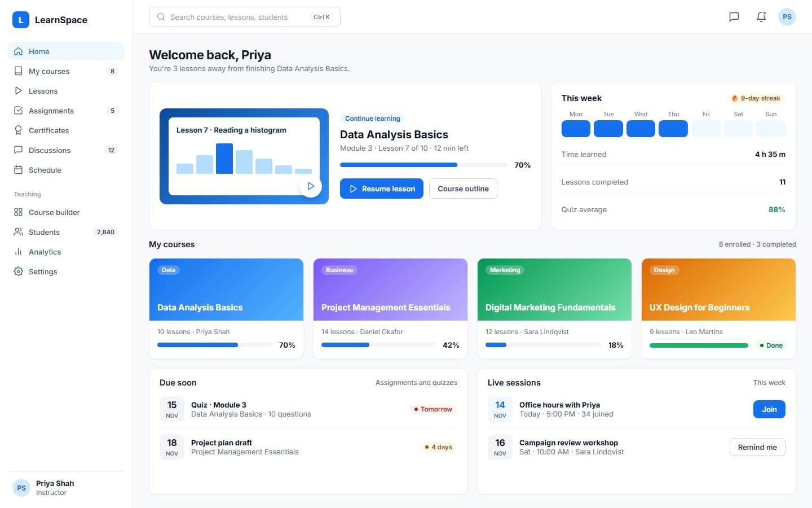Open the UX Design for Beginners card
This screenshot has width=812, height=508.
[x=718, y=308]
